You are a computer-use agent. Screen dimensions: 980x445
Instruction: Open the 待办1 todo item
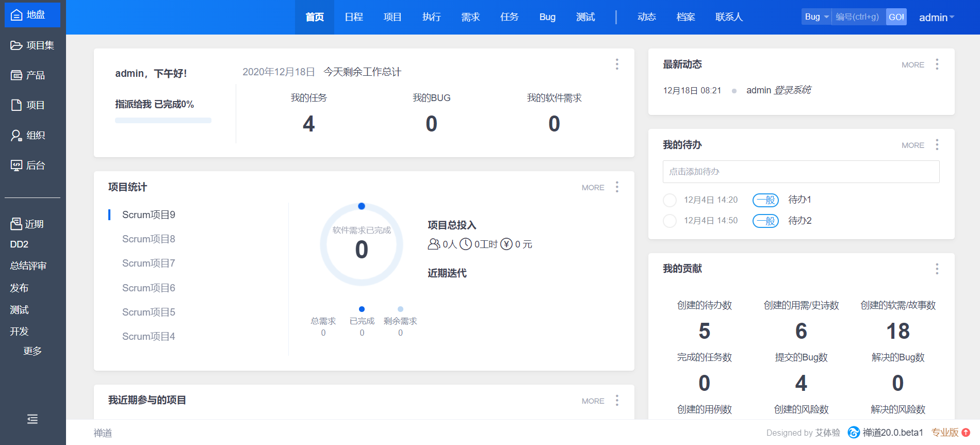pos(799,200)
